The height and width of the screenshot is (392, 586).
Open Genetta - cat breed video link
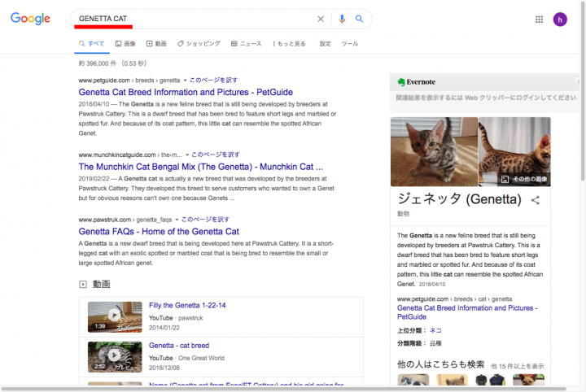point(179,346)
